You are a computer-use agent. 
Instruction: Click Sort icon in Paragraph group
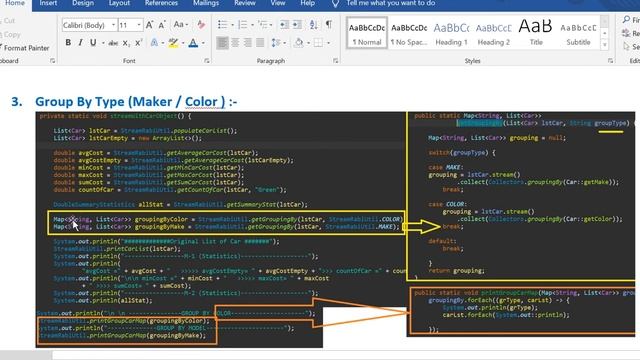(313, 24)
